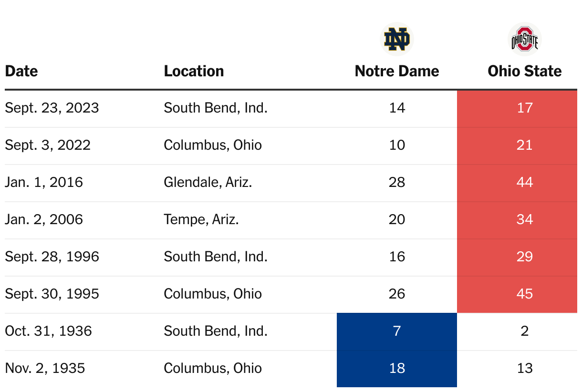Viewport: 582px width, 392px height.
Task: Click the Notre Dame logo icon
Action: pos(396,39)
